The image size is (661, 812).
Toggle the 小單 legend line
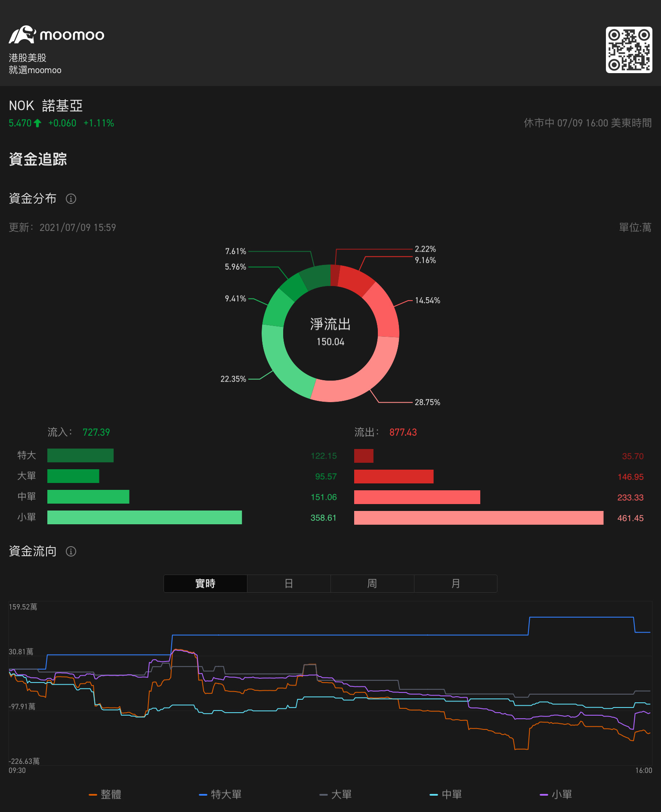(556, 794)
